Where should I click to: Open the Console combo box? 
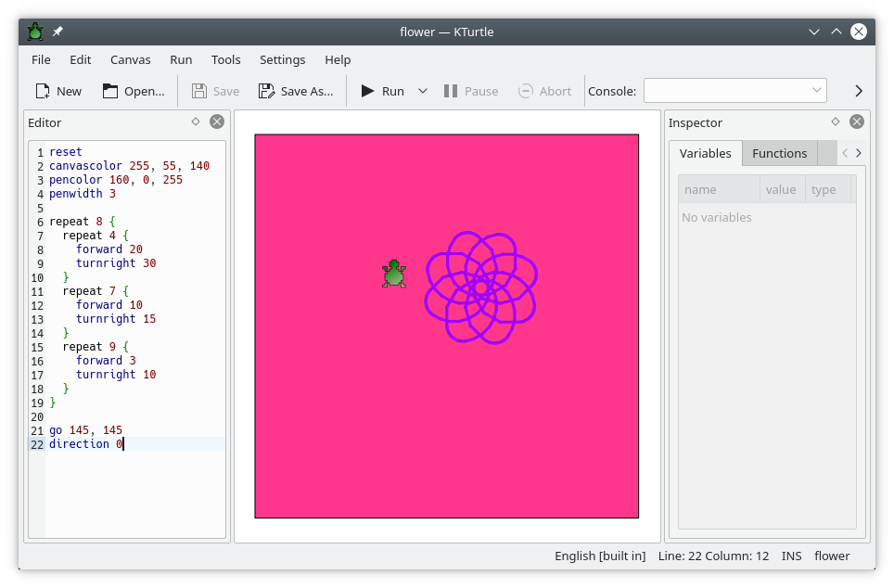pos(734,91)
